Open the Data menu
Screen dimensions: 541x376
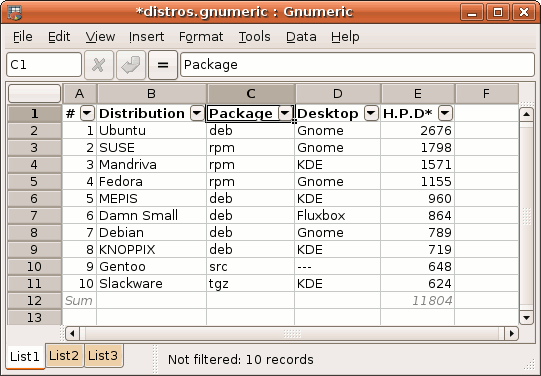[301, 37]
